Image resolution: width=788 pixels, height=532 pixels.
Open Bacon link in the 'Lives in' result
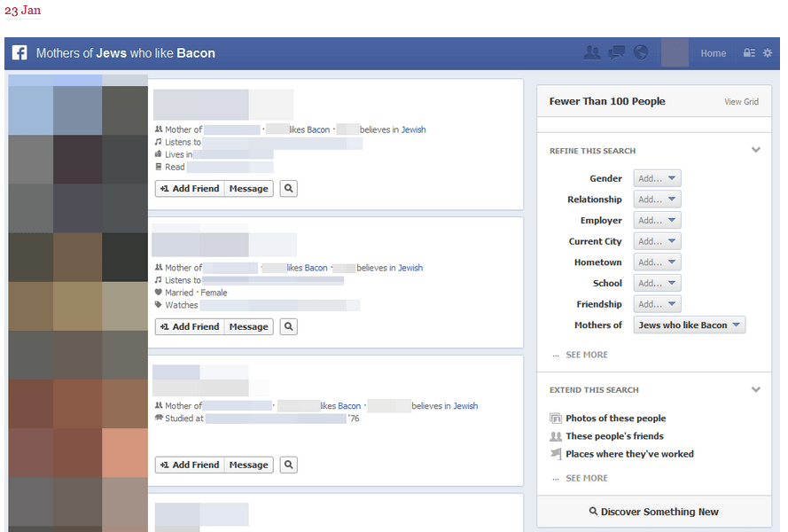(318, 129)
